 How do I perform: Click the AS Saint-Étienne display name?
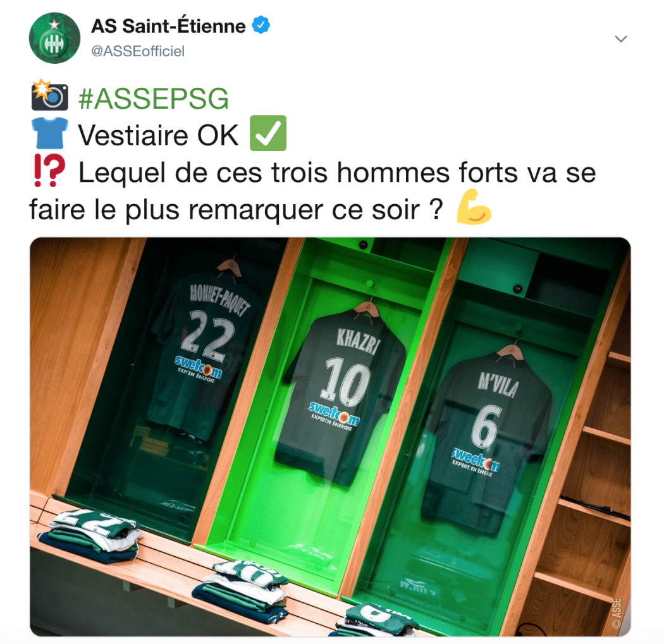[x=169, y=26]
